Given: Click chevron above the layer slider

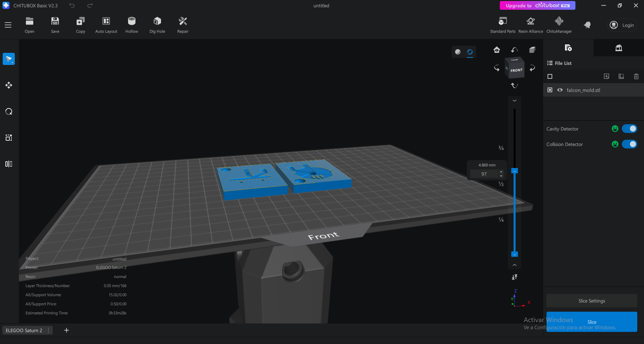Looking at the screenshot, I should (515, 101).
